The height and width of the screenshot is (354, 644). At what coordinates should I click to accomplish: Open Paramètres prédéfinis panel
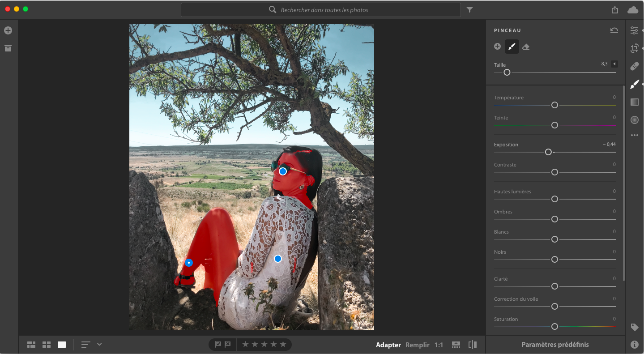coord(555,345)
